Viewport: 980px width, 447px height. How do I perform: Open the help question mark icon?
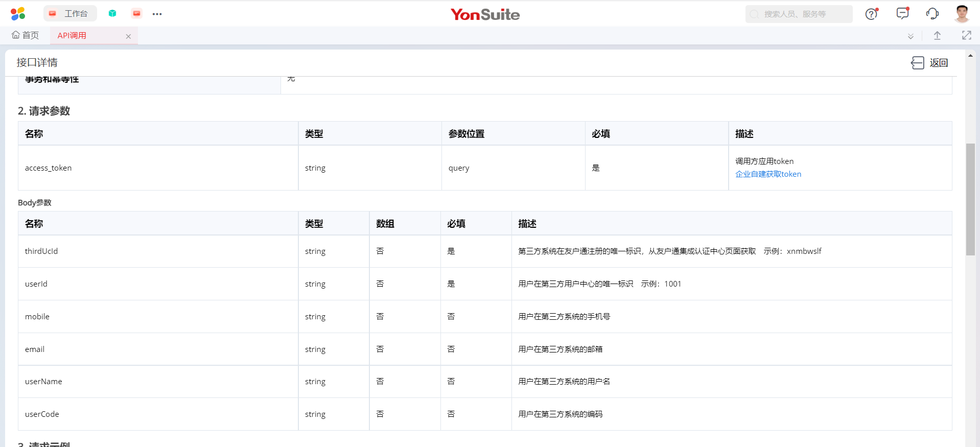(871, 14)
